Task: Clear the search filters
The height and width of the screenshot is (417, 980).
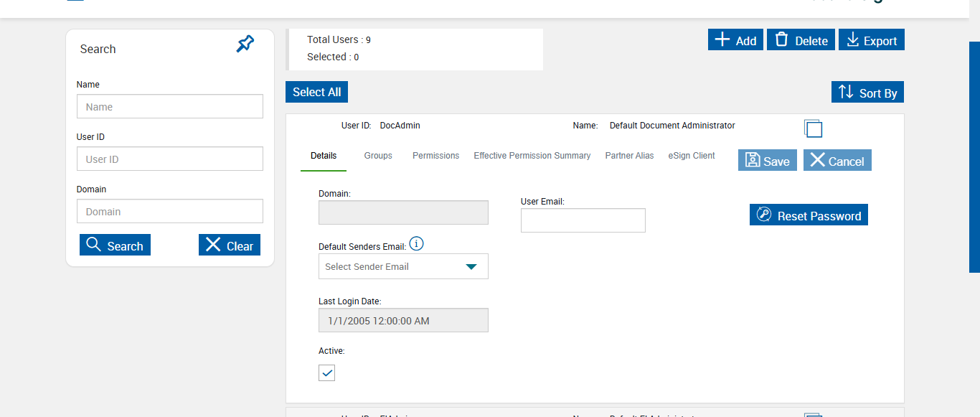Action: (230, 245)
